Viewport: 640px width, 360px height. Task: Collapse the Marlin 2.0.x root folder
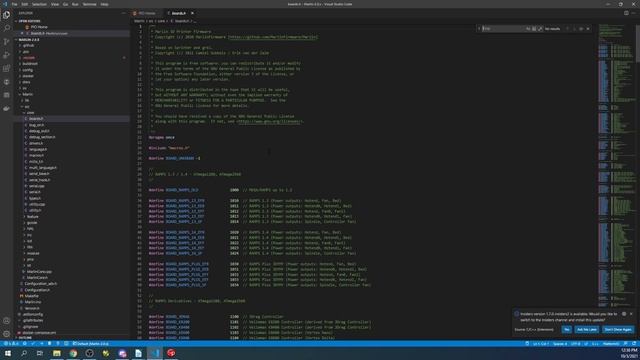29,40
